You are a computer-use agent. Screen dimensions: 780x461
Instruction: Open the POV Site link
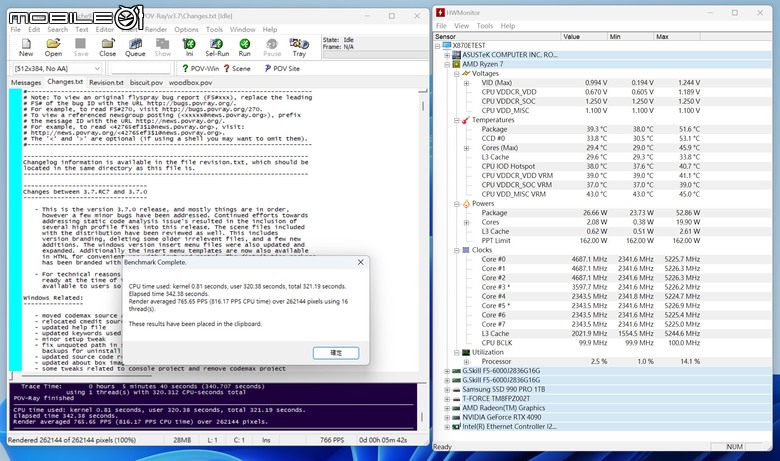[282, 69]
